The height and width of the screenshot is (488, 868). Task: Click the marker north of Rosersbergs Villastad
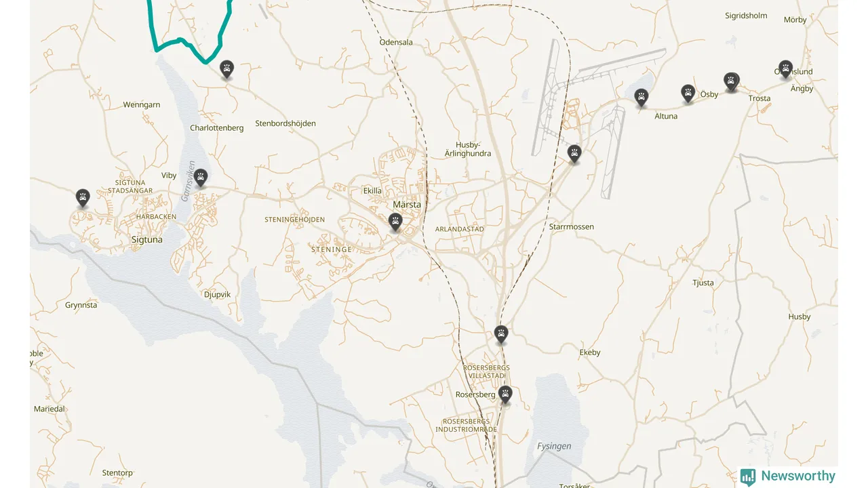501,334
